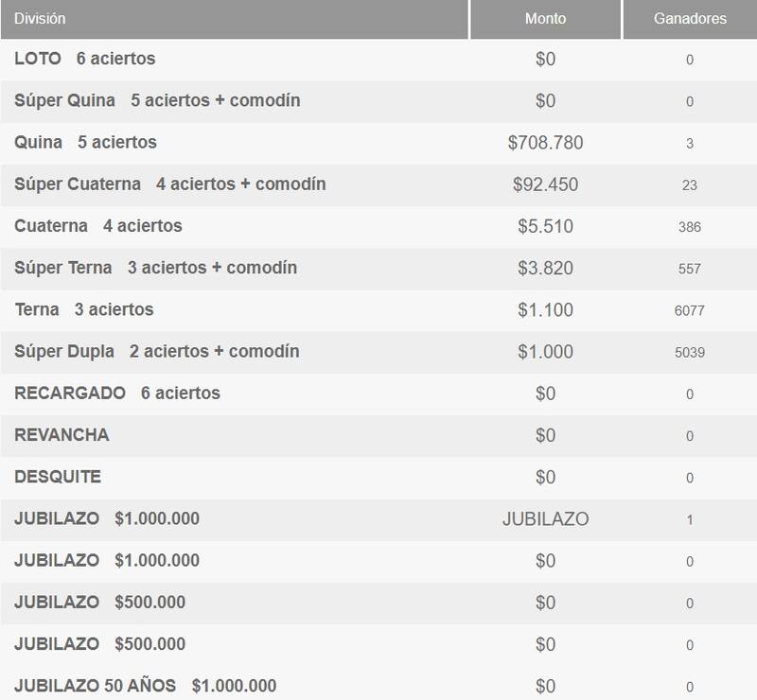
Task: Select the LOTO 6 aciertos row
Action: tap(85, 59)
